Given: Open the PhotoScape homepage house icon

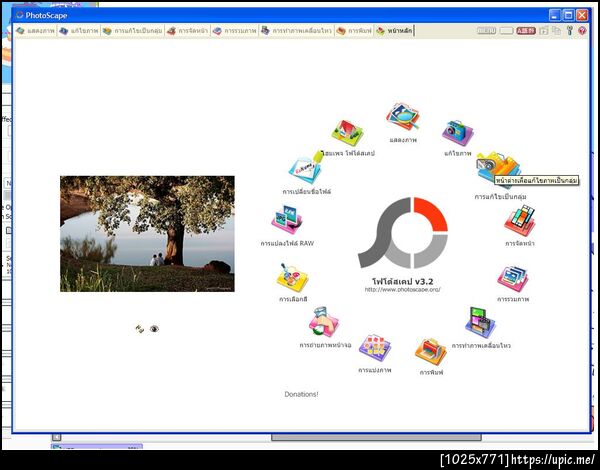Looking at the screenshot, I should pos(347,132).
